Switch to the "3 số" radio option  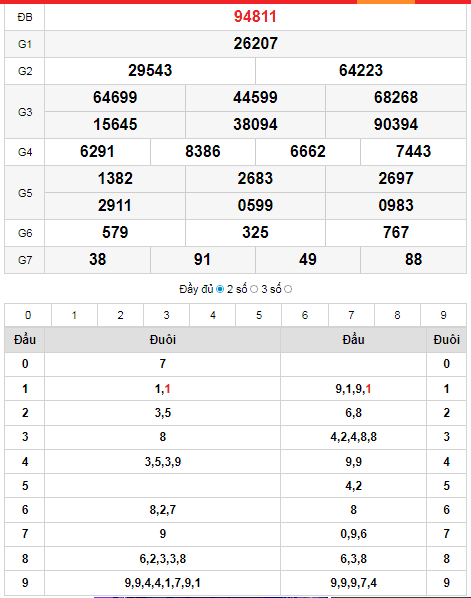[288, 289]
